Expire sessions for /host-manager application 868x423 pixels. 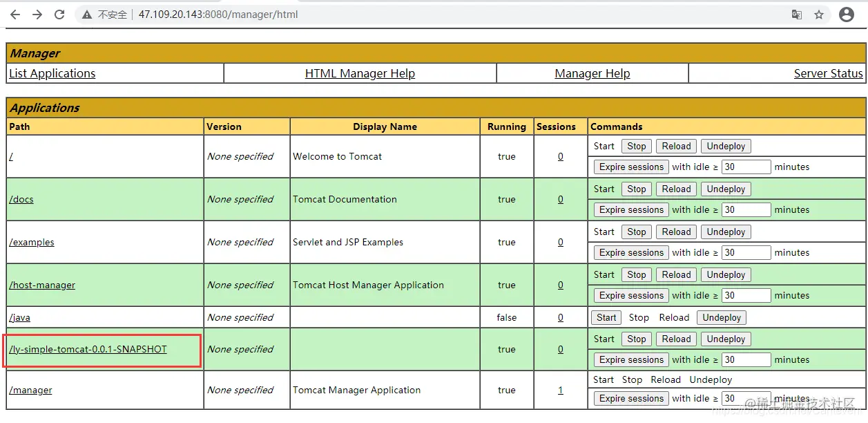[x=631, y=295]
